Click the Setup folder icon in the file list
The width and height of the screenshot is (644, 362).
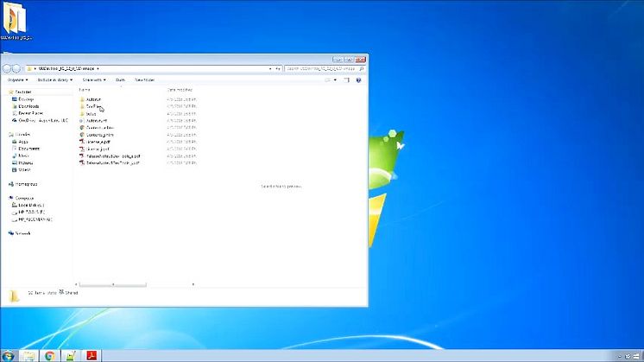coord(82,114)
